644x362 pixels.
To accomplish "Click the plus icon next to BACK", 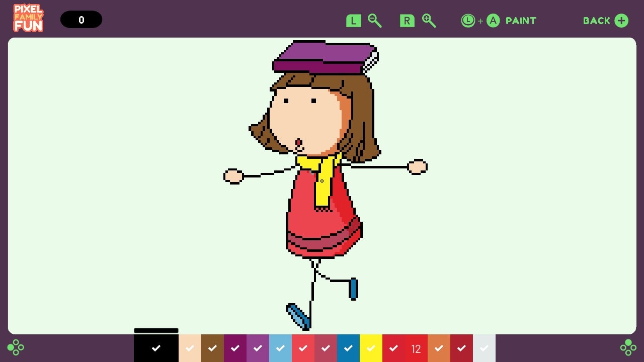I will coord(622,21).
